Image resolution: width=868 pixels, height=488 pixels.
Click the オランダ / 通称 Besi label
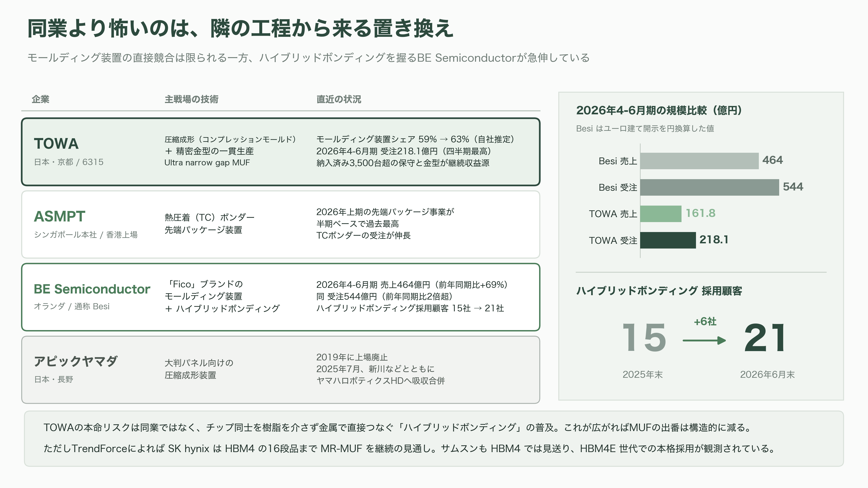point(72,306)
